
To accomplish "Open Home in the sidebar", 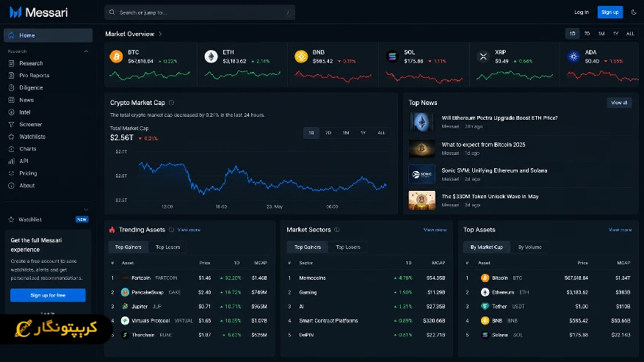I will (x=48, y=35).
